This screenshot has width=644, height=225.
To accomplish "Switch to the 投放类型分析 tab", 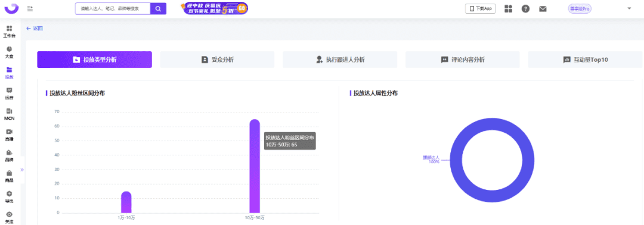I will tap(94, 60).
